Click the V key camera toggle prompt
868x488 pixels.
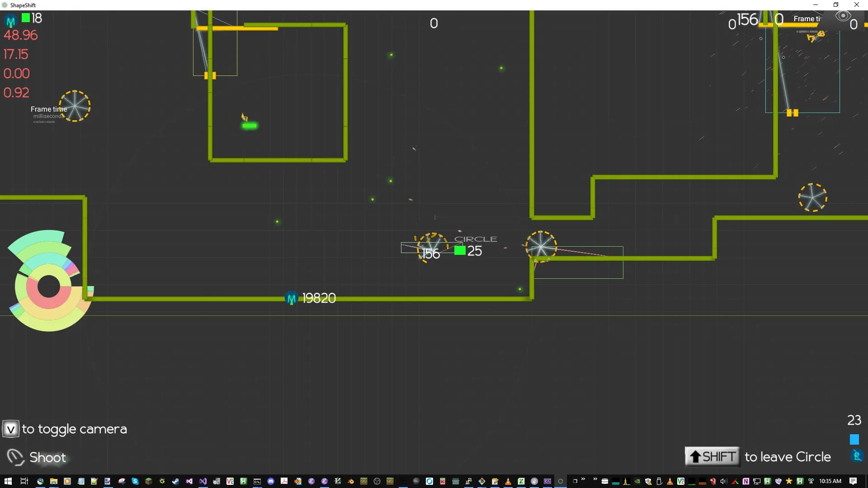pos(10,429)
